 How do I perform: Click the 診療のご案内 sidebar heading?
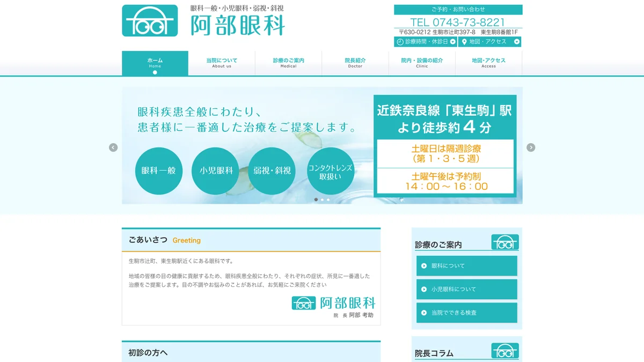pyautogui.click(x=438, y=245)
